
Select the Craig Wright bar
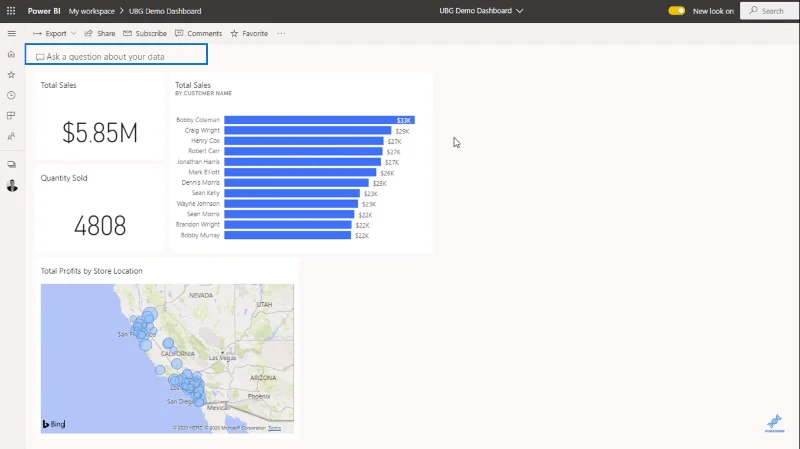308,131
